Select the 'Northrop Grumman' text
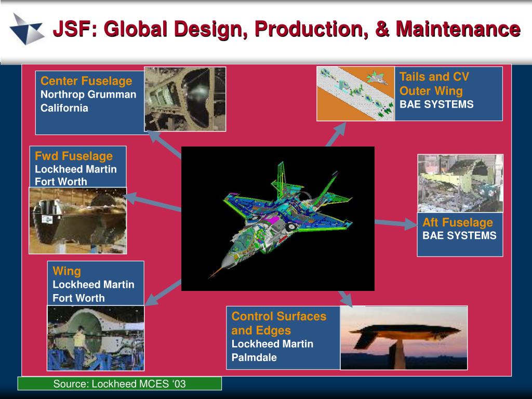532x399 pixels. (x=88, y=95)
